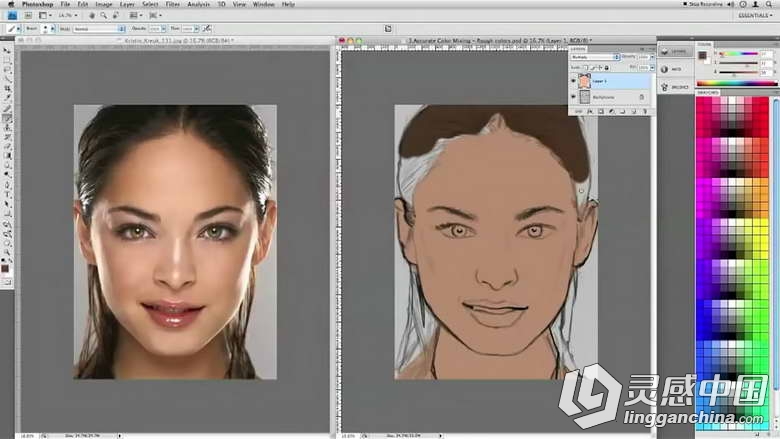Screen dimensions: 780x439
Task: Toggle Quick Mask mode in toolbox
Action: tap(7, 282)
